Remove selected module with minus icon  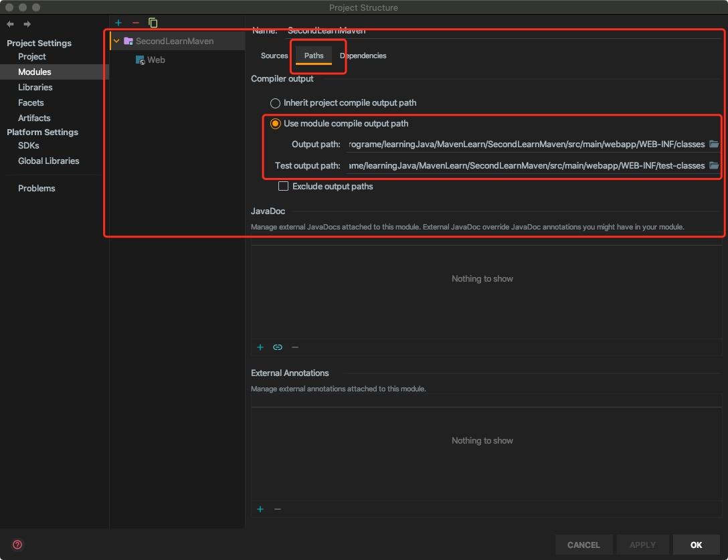click(136, 23)
